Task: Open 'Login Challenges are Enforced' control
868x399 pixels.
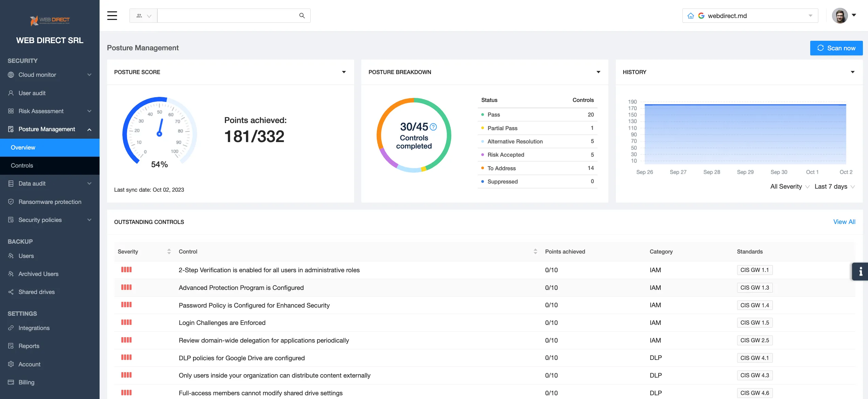Action: point(222,323)
